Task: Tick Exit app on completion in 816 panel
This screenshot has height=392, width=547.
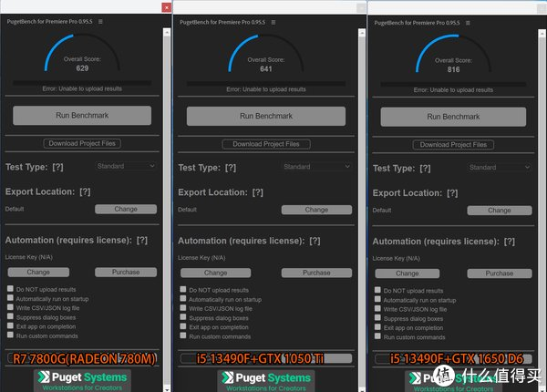Action: pos(377,327)
